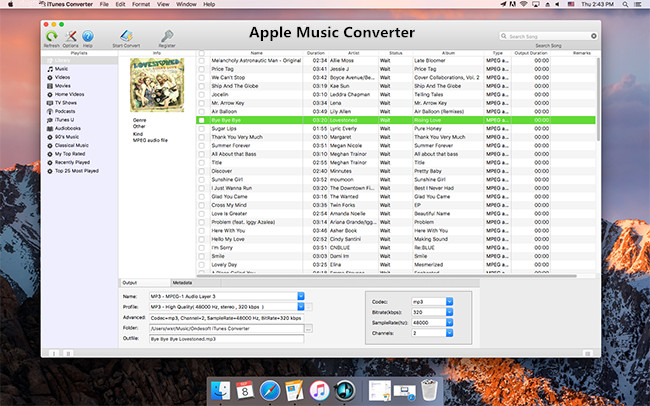Click the vertical scrollbar of song list
This screenshot has height=406, width=650.
[x=598, y=100]
